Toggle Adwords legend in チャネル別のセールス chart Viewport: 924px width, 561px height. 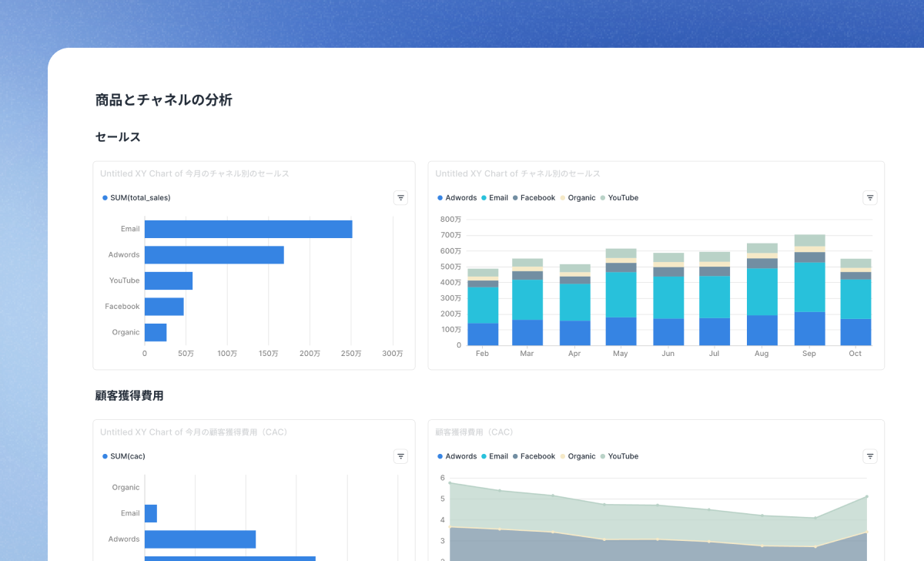click(457, 198)
